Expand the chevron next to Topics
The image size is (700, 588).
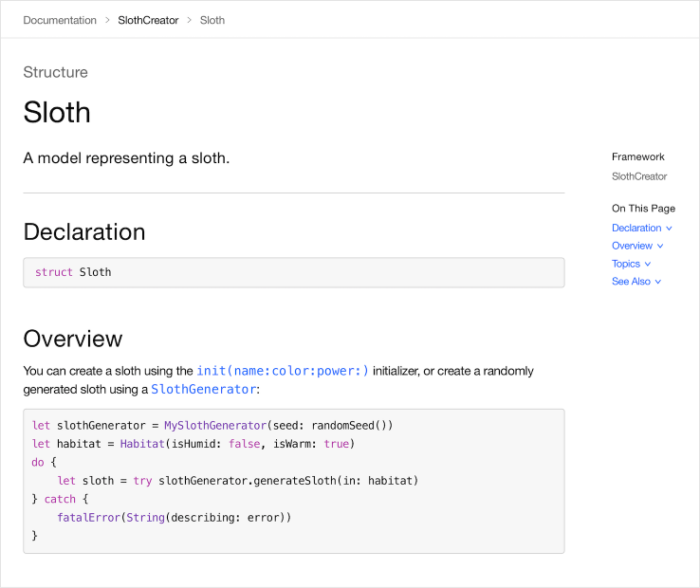pos(649,265)
